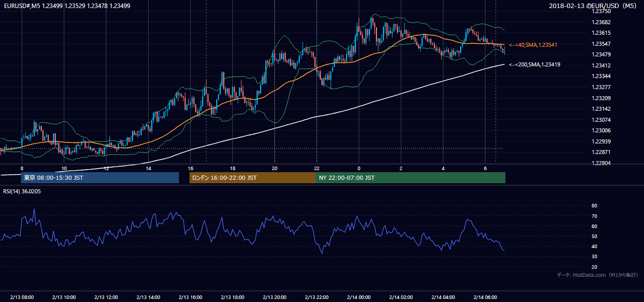
Task: Click the bottom time label 2/14 02:00
Action: [x=401, y=297]
